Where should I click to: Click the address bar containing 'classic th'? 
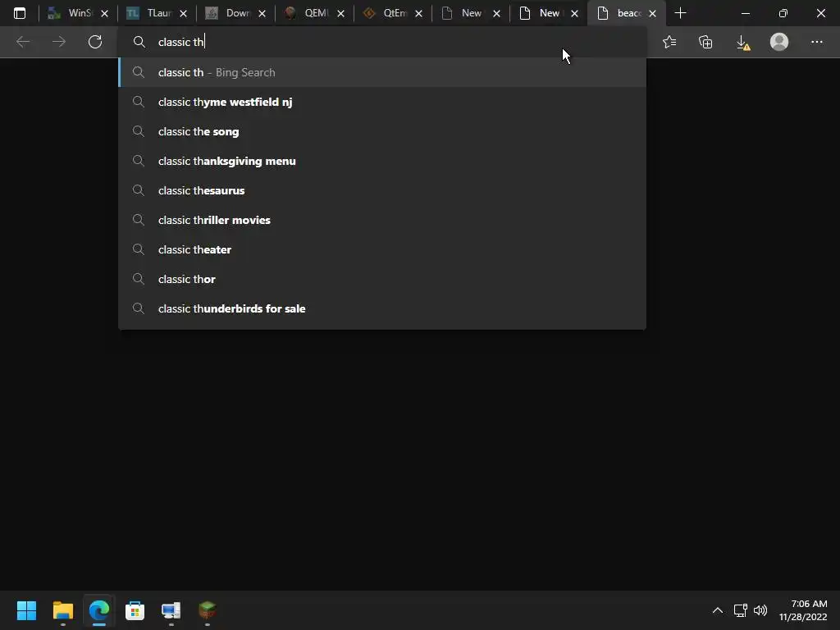(382, 42)
